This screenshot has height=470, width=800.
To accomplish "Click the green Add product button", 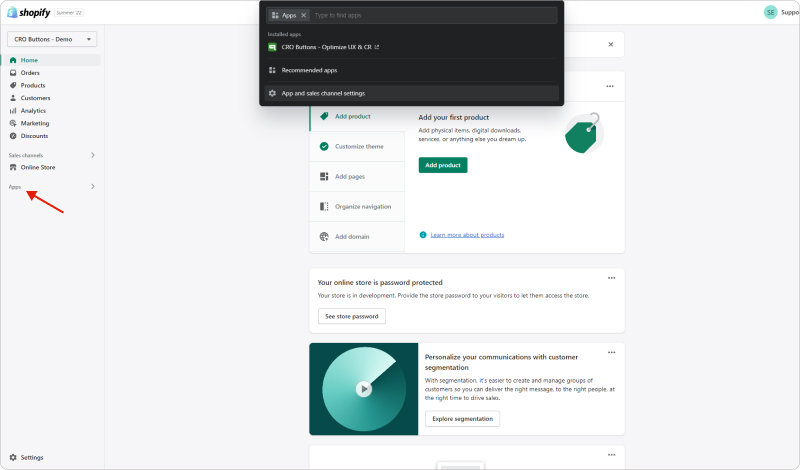I will point(442,165).
